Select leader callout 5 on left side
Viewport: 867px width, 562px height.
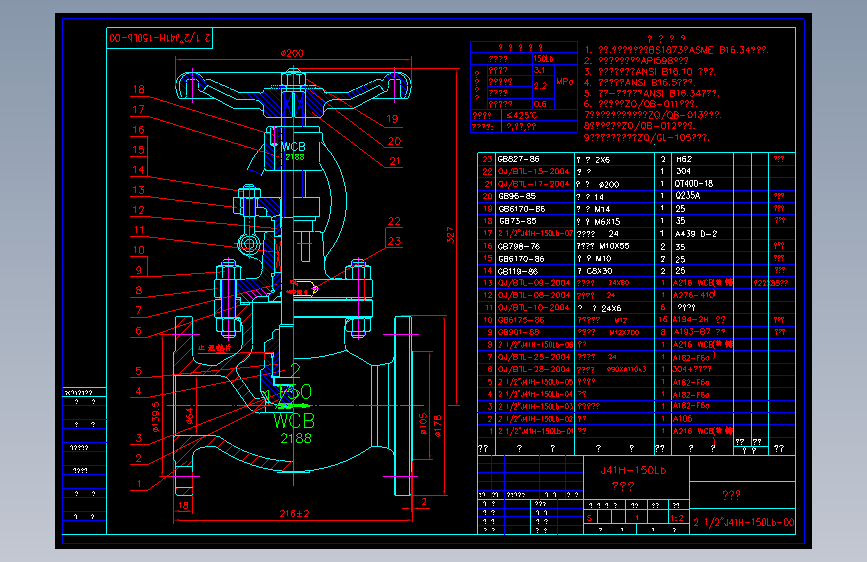139,371
